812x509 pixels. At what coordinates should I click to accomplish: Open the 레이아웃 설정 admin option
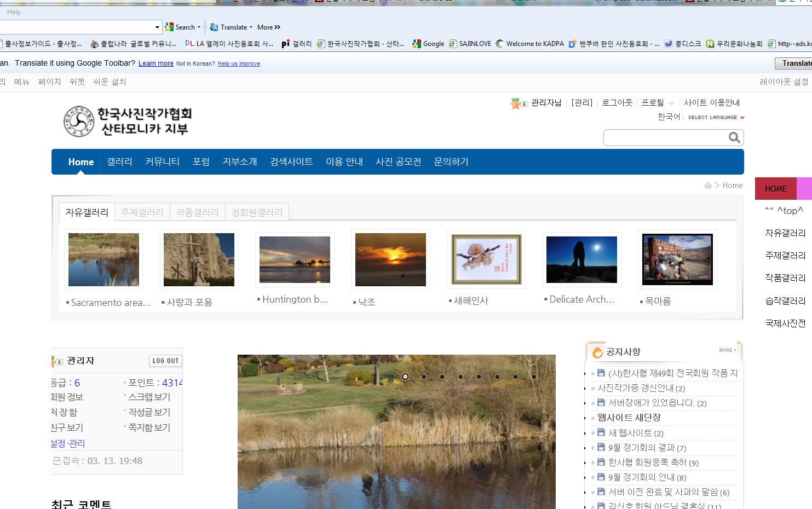coord(784,82)
